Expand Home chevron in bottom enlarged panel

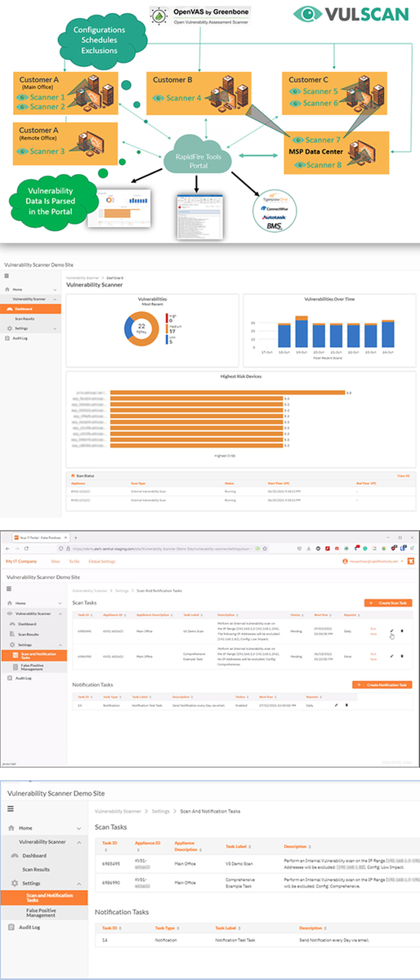(79, 828)
